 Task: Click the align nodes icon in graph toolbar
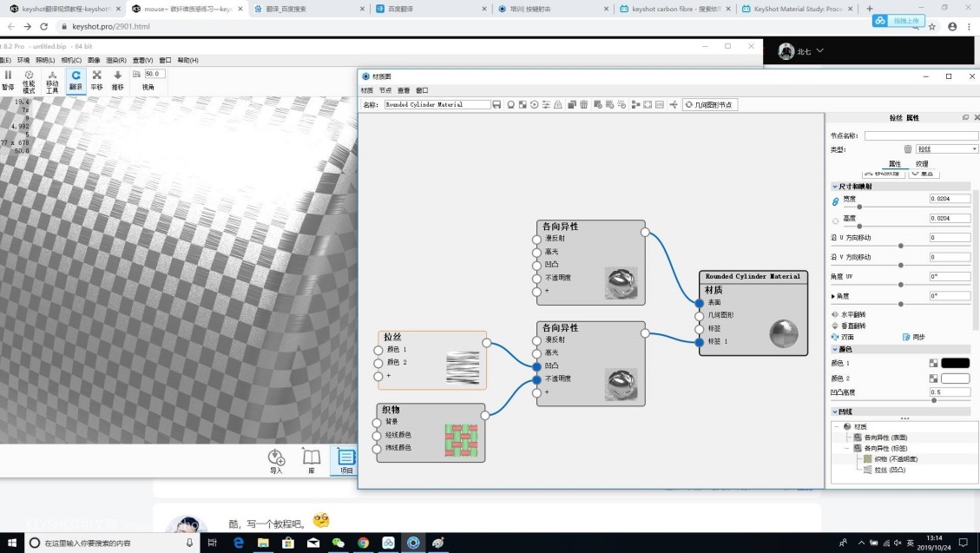click(x=635, y=105)
